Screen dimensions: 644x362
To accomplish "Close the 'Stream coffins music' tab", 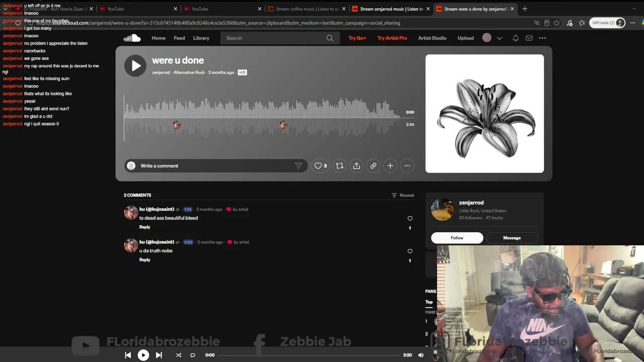I will pos(344,9).
